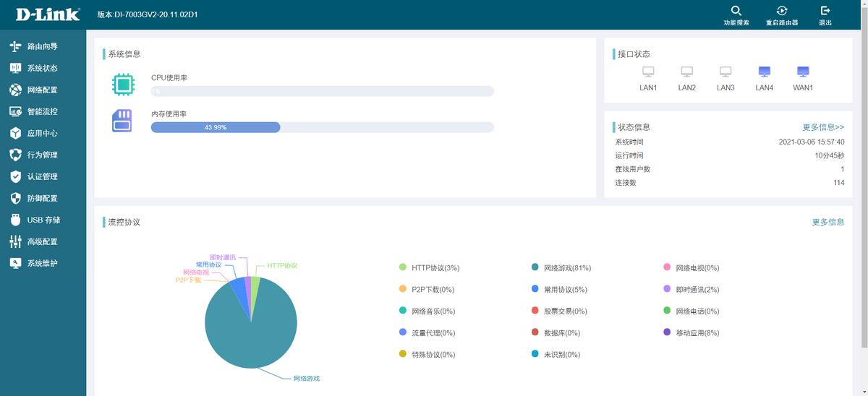Open 路由向导 in the sidebar
Image resolution: width=868 pixels, height=396 pixels.
pyautogui.click(x=43, y=46)
